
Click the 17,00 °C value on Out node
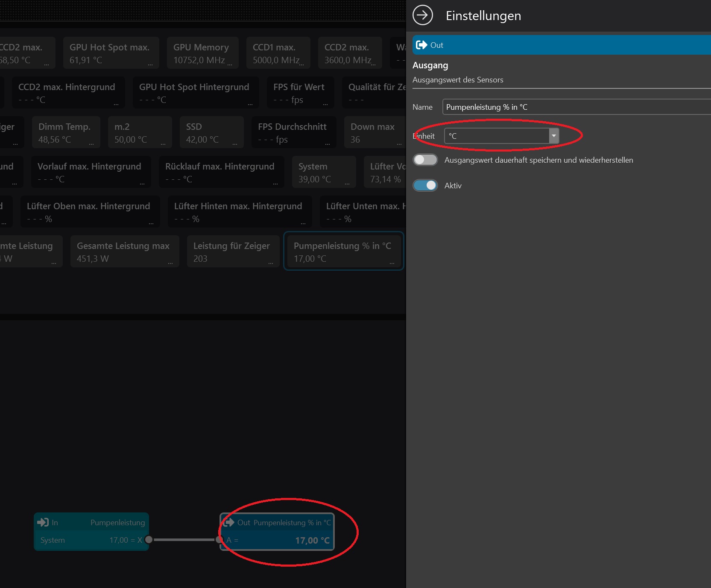(312, 540)
